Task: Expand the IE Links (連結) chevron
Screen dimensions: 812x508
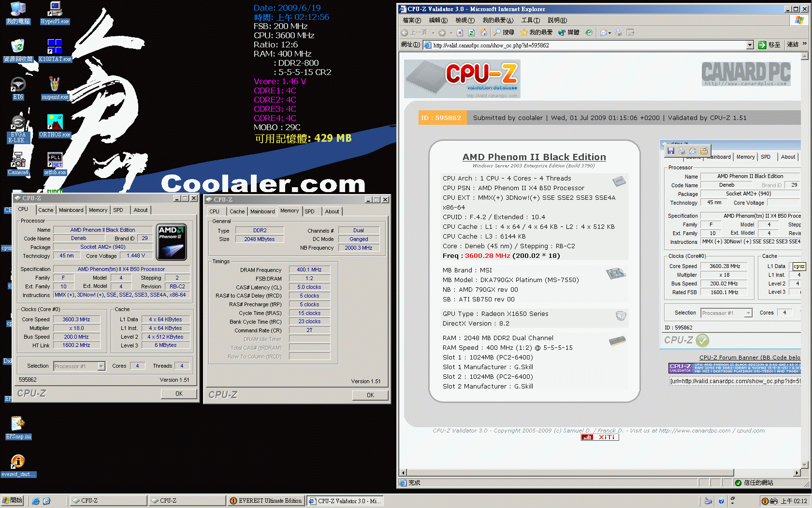Action: point(805,44)
